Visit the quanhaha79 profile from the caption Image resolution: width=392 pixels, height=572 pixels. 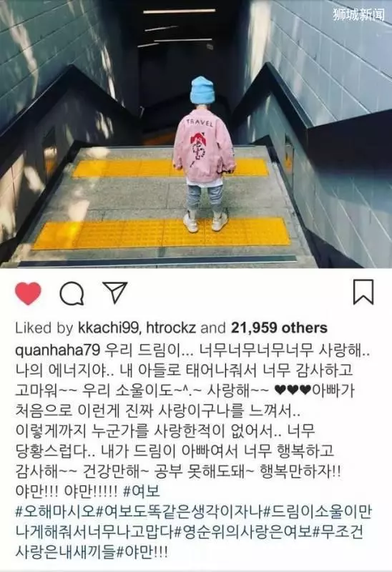point(58,350)
